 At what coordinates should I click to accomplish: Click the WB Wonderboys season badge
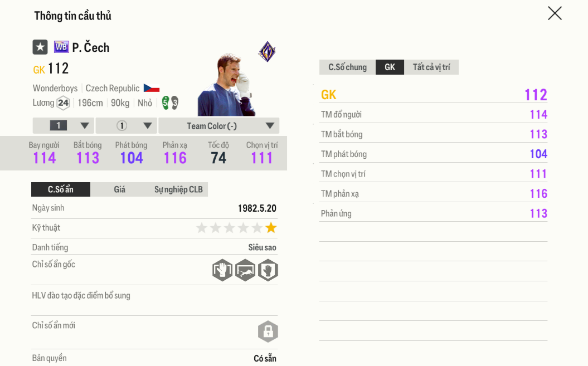[x=61, y=47]
